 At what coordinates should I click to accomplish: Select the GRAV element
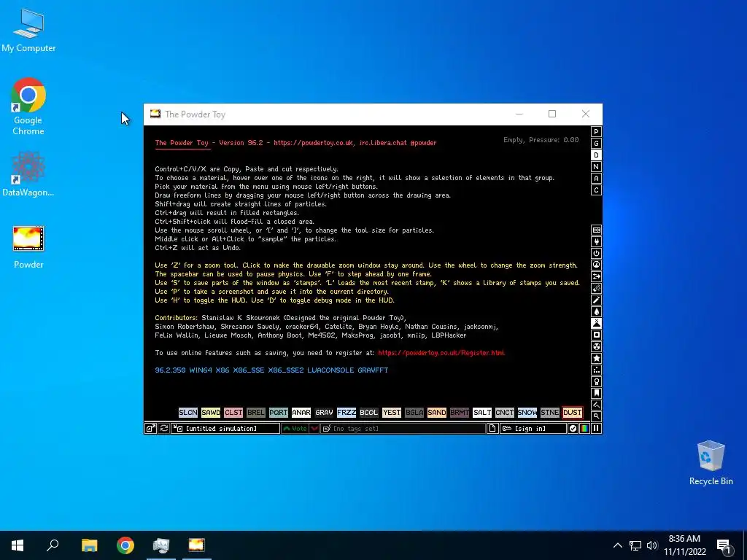(324, 413)
